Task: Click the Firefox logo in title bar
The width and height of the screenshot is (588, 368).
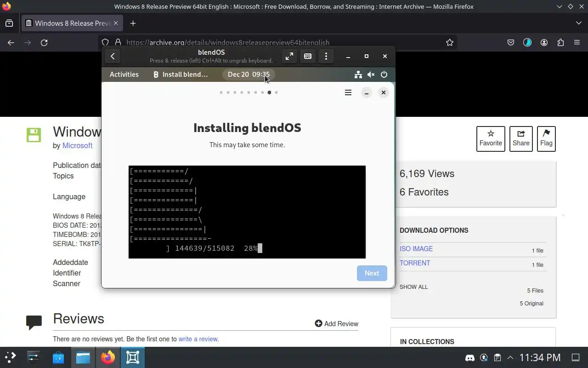Action: [6, 6]
